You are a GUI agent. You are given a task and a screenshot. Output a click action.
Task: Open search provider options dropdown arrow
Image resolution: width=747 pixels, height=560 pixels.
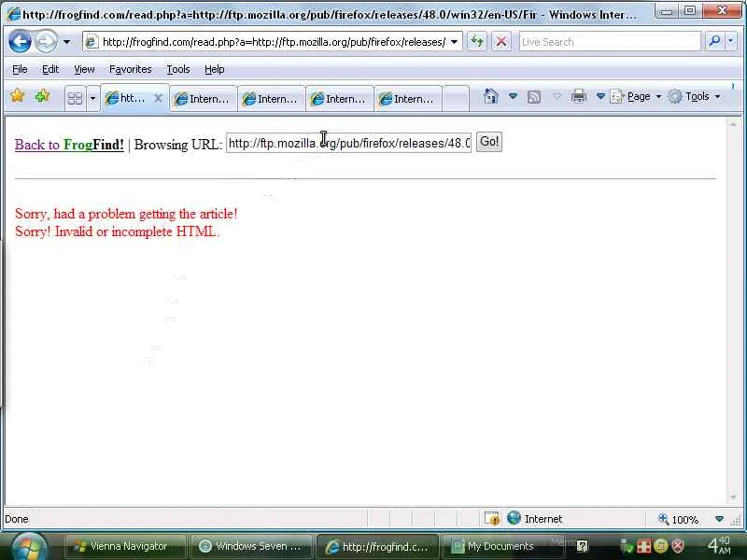point(731,41)
